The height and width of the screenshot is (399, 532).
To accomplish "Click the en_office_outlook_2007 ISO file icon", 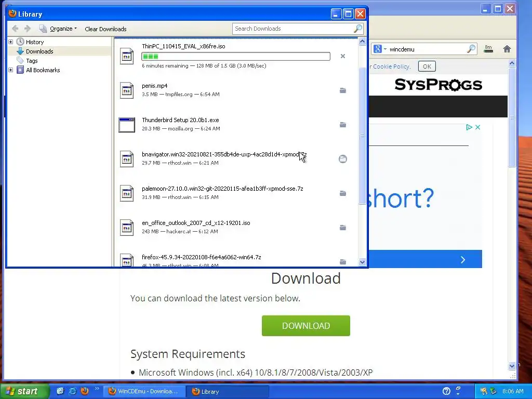I will tap(127, 228).
